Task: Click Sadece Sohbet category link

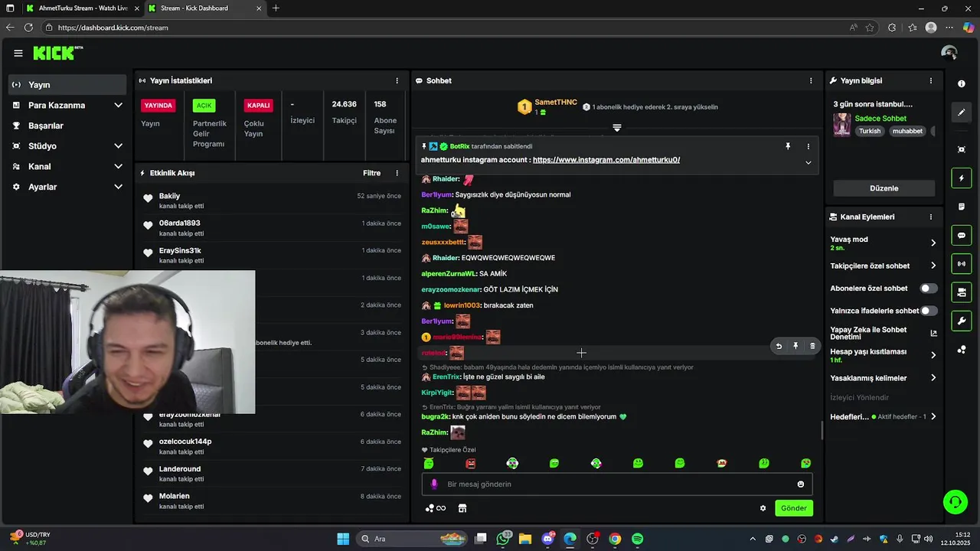Action: coord(880,119)
